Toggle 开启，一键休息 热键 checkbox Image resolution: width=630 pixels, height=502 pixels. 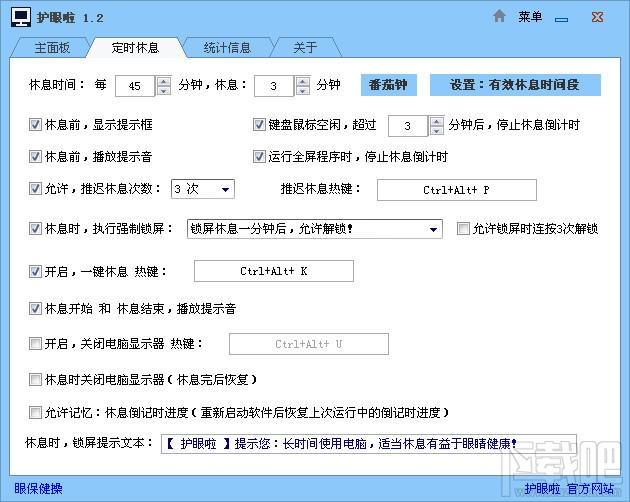35,272
